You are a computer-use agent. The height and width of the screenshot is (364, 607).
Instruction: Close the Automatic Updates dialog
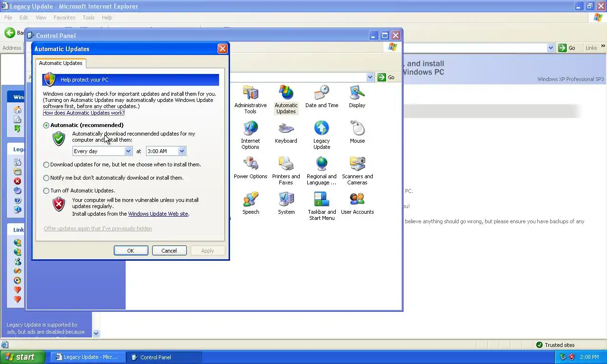[222, 49]
